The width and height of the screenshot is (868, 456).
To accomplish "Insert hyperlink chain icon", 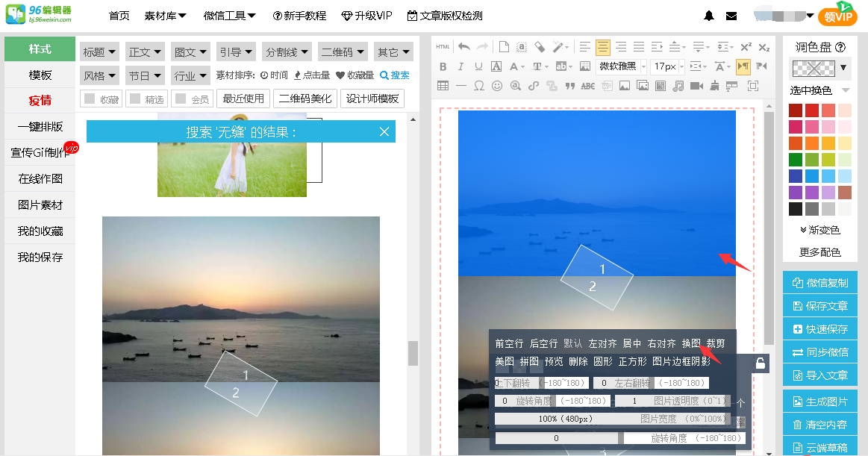I will pyautogui.click(x=533, y=86).
